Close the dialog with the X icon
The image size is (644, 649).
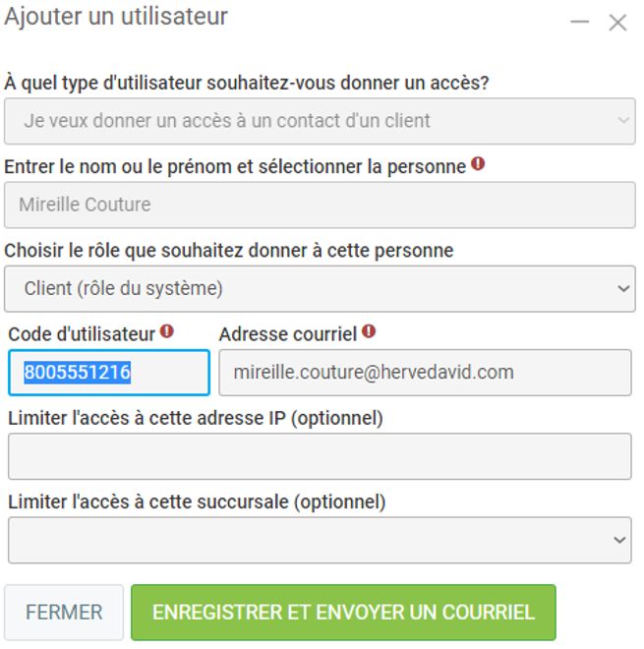click(x=617, y=22)
